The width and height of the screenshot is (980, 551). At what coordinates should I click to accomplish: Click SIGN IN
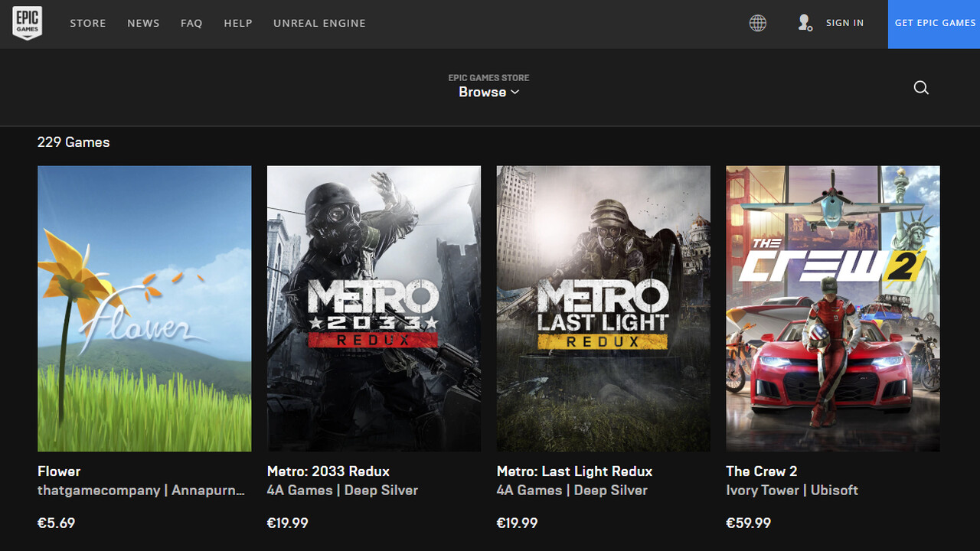point(844,23)
